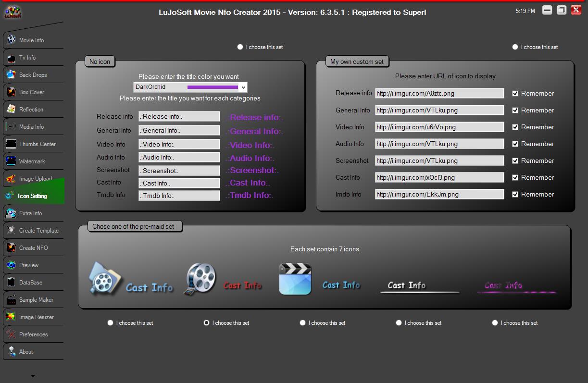Select radio under white underlined Cast Info set
This screenshot has width=588, height=383.
tap(399, 323)
